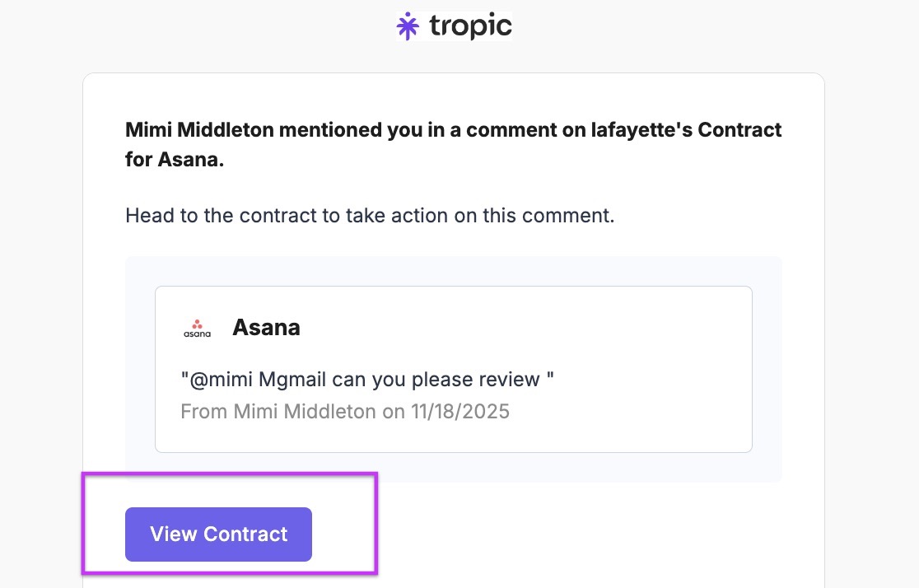This screenshot has height=588, width=919.
Task: Click "Middleton" in the grey attribution line
Action: point(329,411)
